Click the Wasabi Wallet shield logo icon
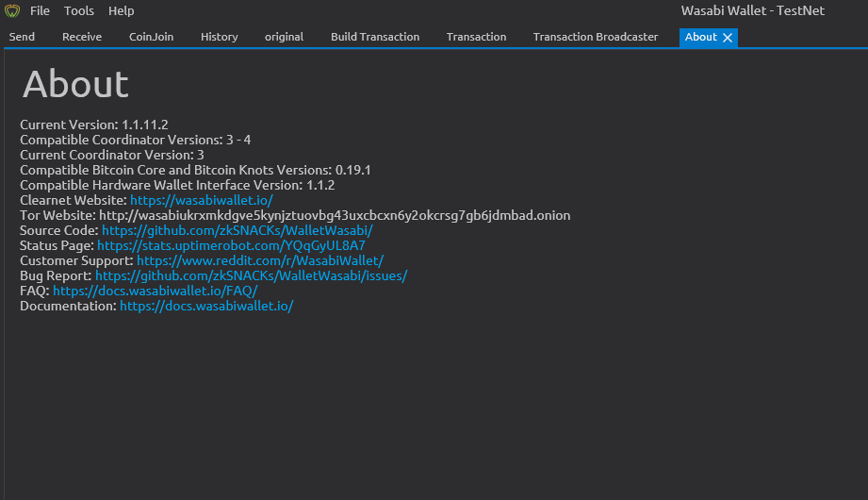 [12, 10]
